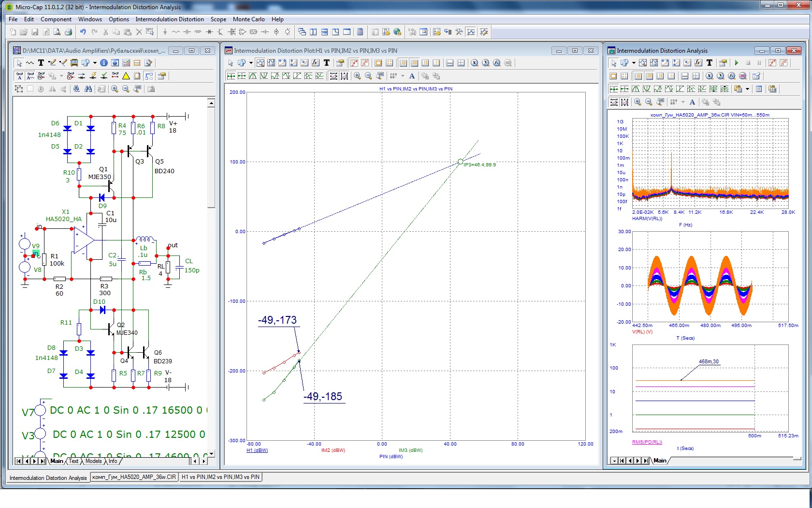Expand the clipboard dropdown arrow in analysis window
Image resolution: width=812 pixels, height=508 pixels.
coord(747,89)
